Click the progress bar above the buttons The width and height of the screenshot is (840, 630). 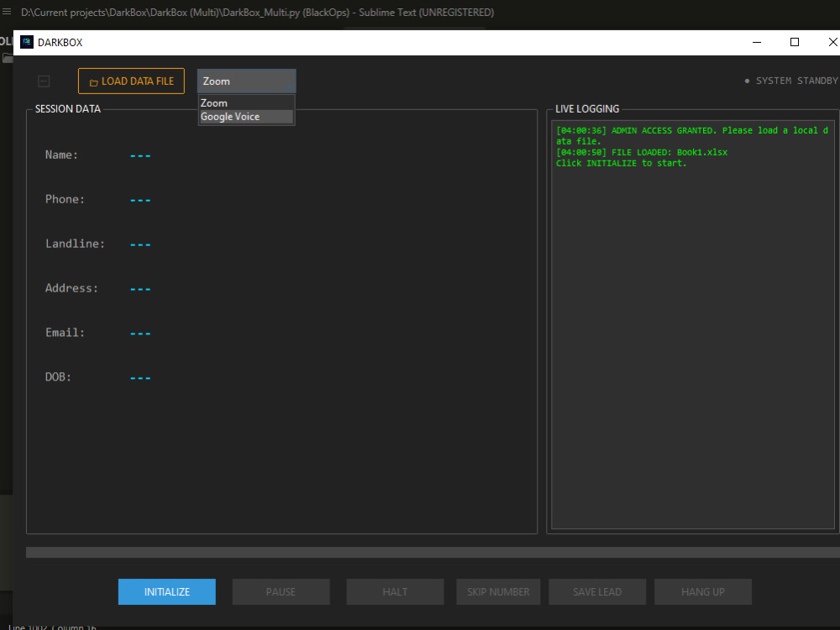point(433,553)
